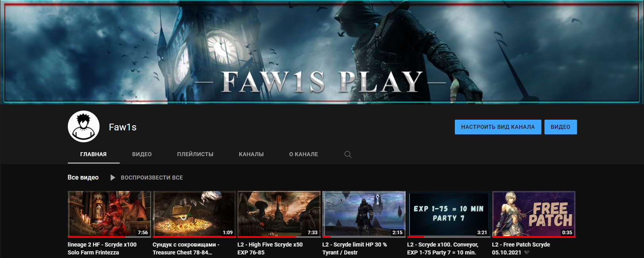Play the High Five Scryde x50 thumbnail

point(279,214)
